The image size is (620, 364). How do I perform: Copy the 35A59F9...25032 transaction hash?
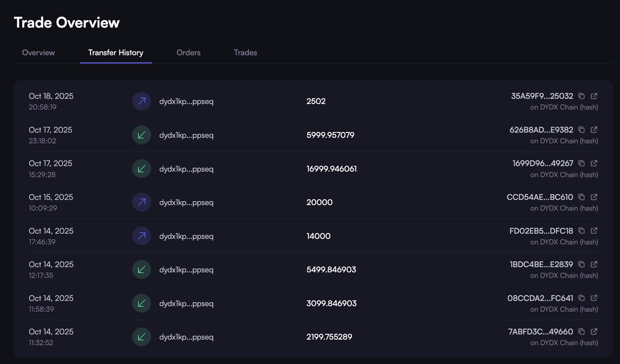click(x=582, y=96)
